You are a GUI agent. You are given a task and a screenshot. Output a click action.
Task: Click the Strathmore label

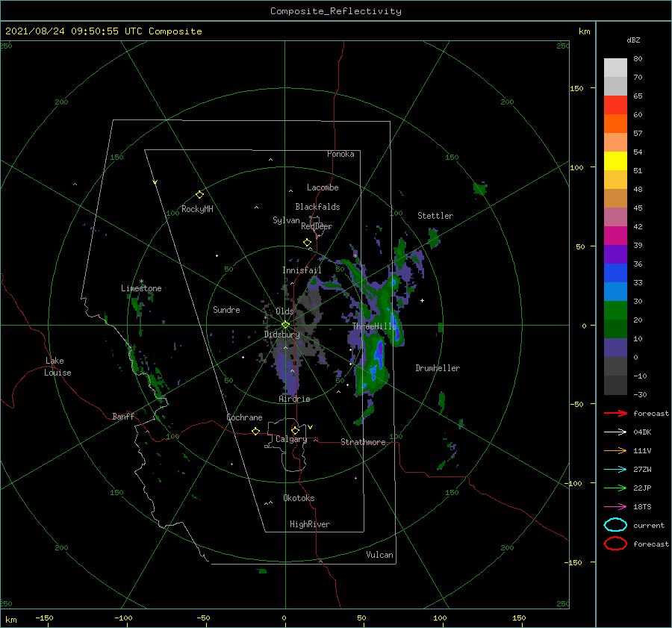[x=363, y=442]
